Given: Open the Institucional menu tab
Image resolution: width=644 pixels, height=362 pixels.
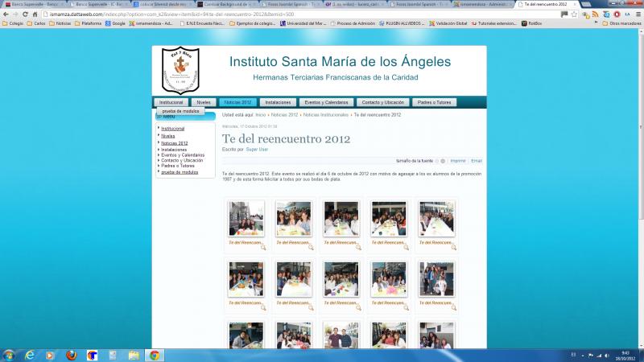Looking at the screenshot, I should click(x=171, y=103).
